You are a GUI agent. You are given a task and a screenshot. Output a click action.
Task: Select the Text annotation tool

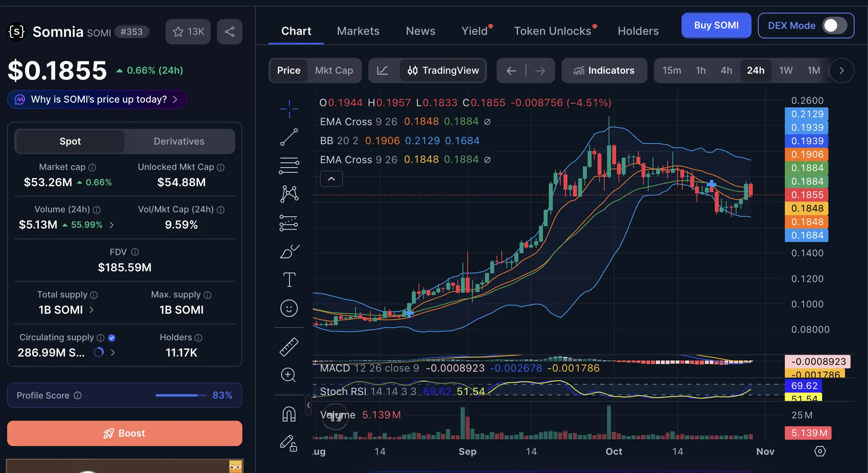click(289, 280)
